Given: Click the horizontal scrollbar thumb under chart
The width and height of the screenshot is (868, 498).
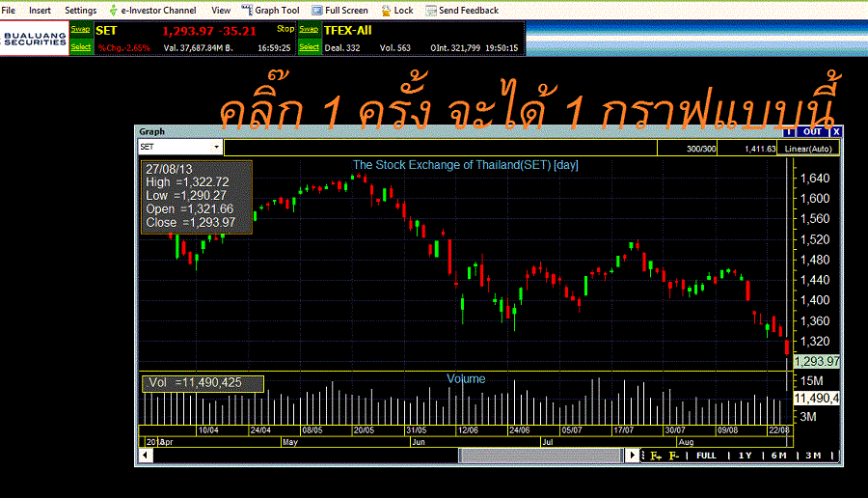Looking at the screenshot, I should 541,456.
